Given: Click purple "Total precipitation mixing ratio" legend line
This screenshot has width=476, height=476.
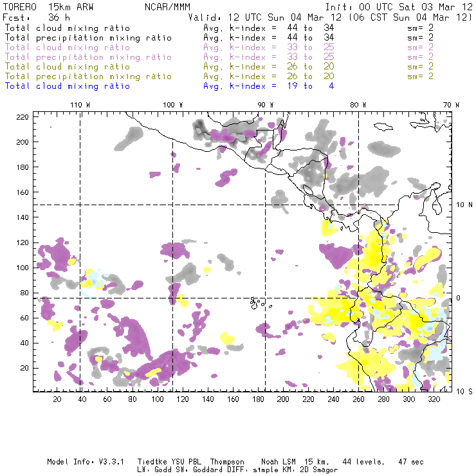Looking at the screenshot, I should pos(88,57).
